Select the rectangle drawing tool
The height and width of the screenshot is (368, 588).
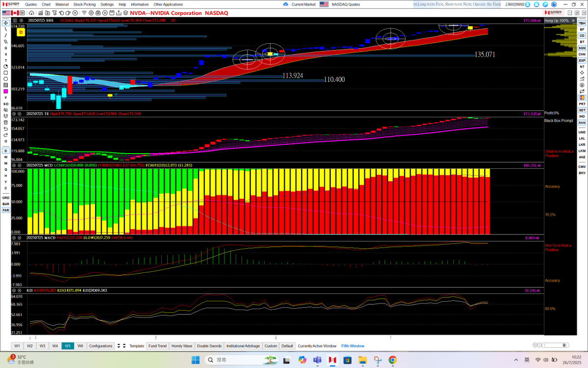(6, 73)
